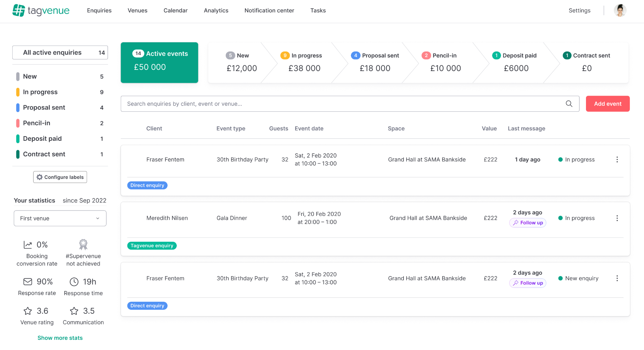
Task: Select the Proposal sent pipeline stage
Action: (x=375, y=62)
